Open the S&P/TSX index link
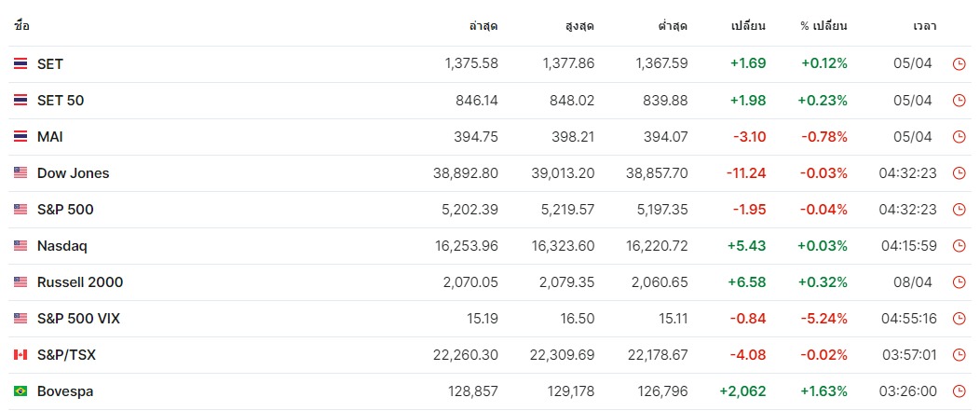Image resolution: width=980 pixels, height=411 pixels. [x=66, y=355]
